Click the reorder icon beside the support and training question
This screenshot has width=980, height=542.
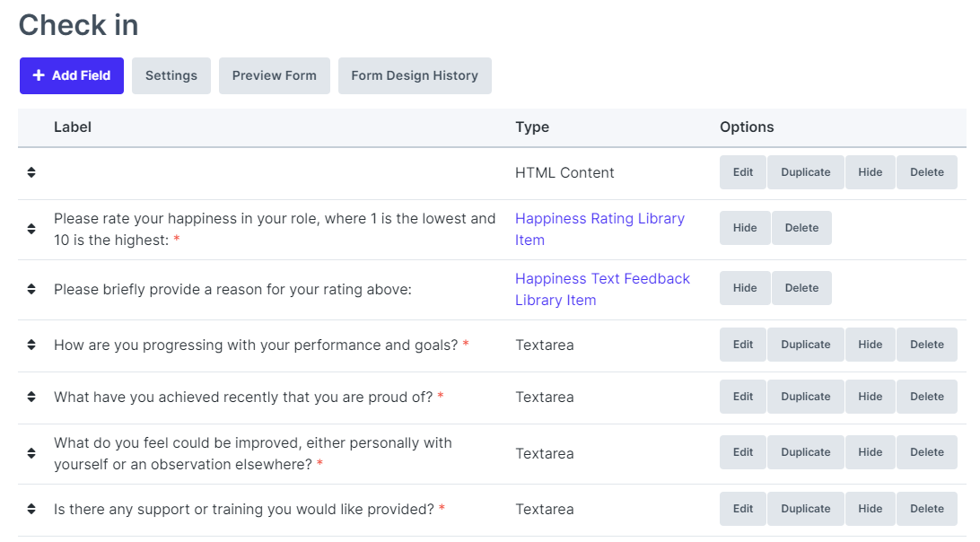coord(31,508)
